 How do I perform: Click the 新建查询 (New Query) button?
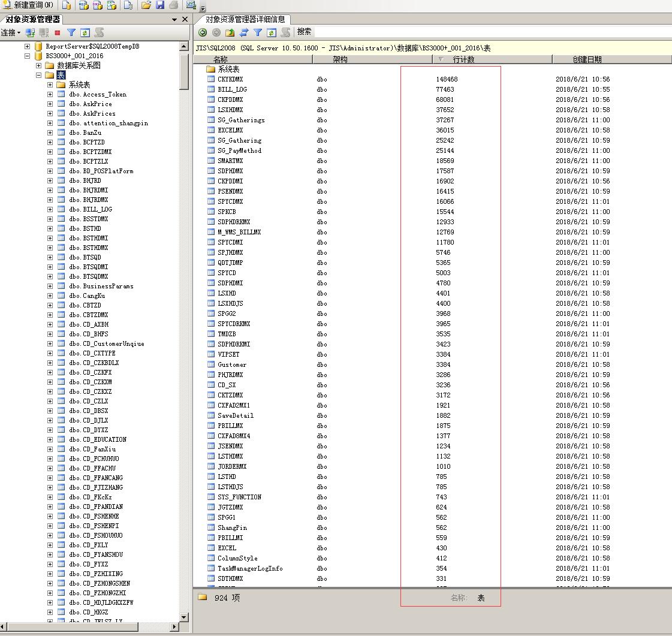28,5
